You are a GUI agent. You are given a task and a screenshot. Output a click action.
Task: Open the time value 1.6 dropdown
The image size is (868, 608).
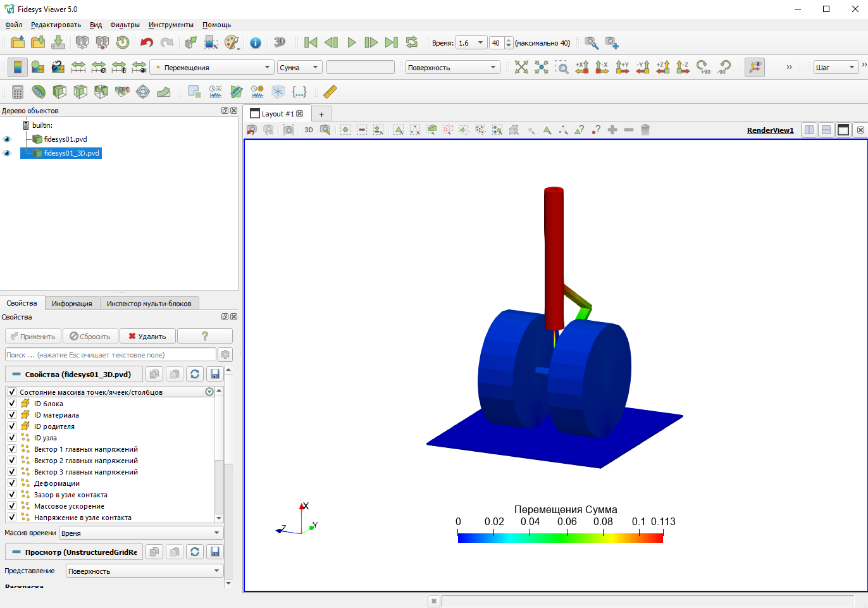tap(471, 43)
